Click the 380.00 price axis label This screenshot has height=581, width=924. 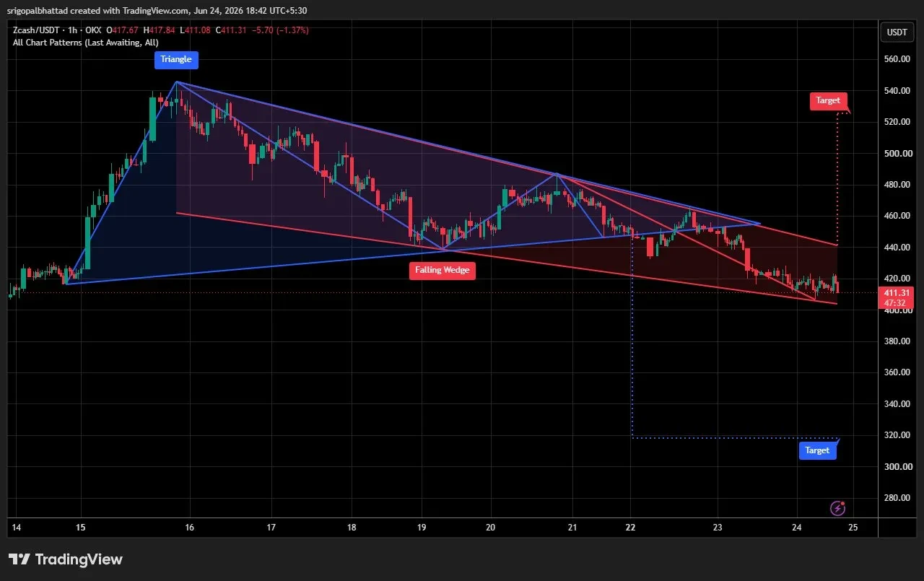(x=899, y=341)
